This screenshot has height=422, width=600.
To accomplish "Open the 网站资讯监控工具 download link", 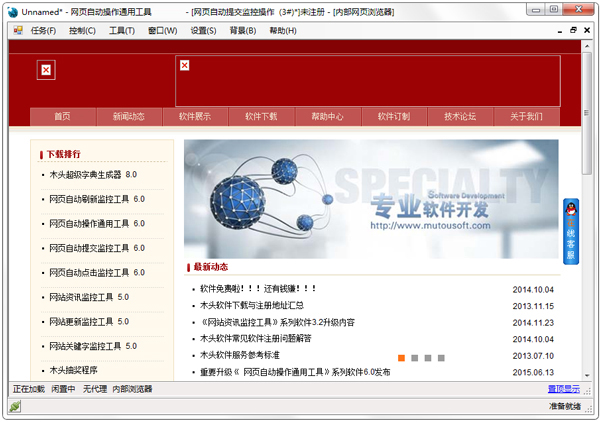I will click(x=88, y=297).
